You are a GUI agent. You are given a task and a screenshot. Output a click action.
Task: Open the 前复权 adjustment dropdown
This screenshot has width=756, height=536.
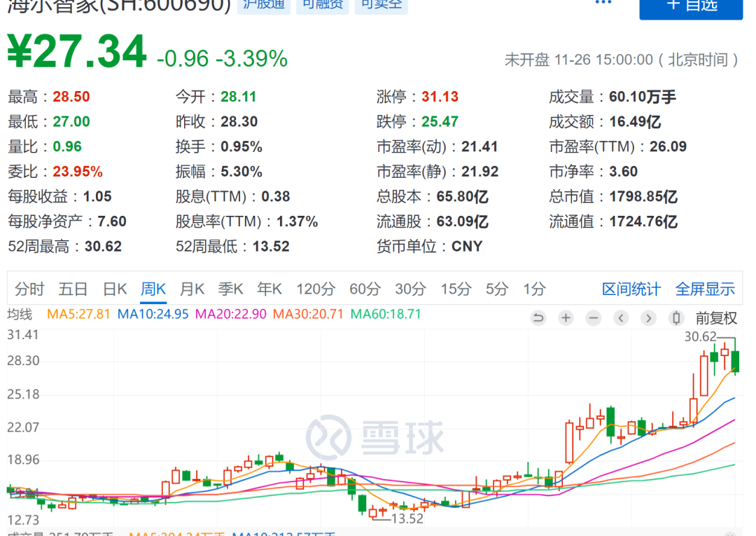pyautogui.click(x=715, y=318)
